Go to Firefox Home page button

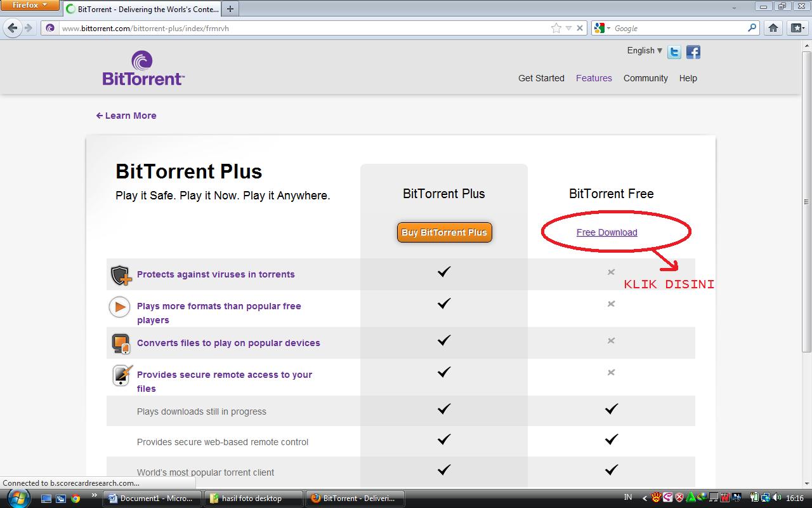[773, 28]
